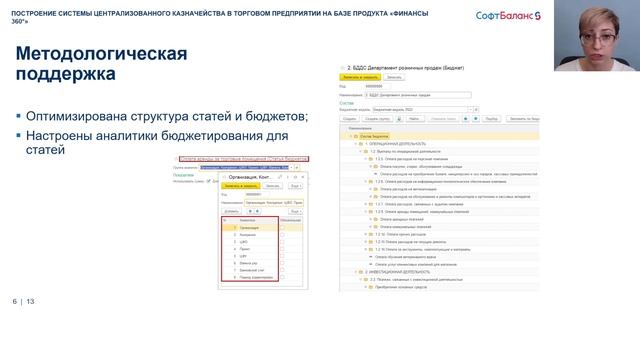This screenshot has height=360, width=640.
Task: Toggle the Обязательная checkbox for eighth analytics row
Action: (x=282, y=277)
